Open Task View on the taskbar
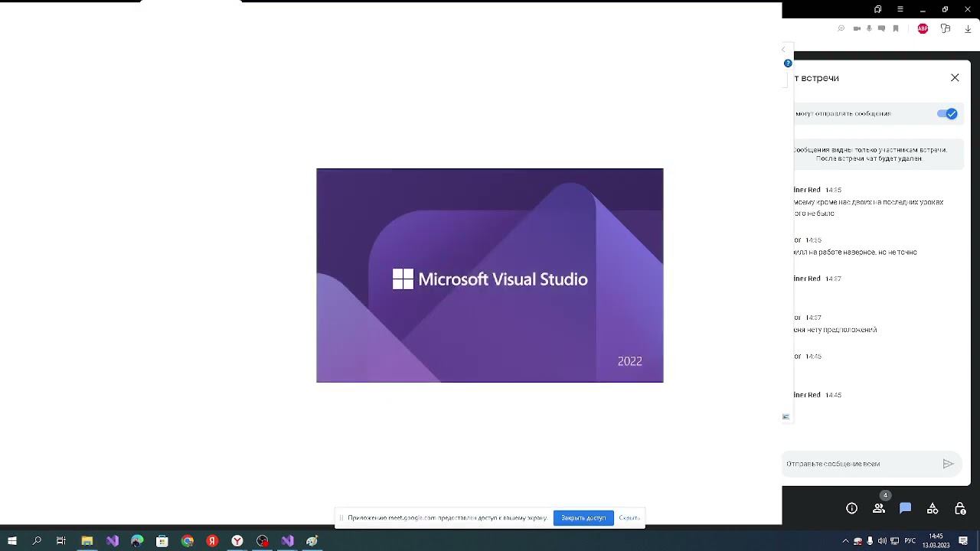980x551 pixels. (61, 541)
